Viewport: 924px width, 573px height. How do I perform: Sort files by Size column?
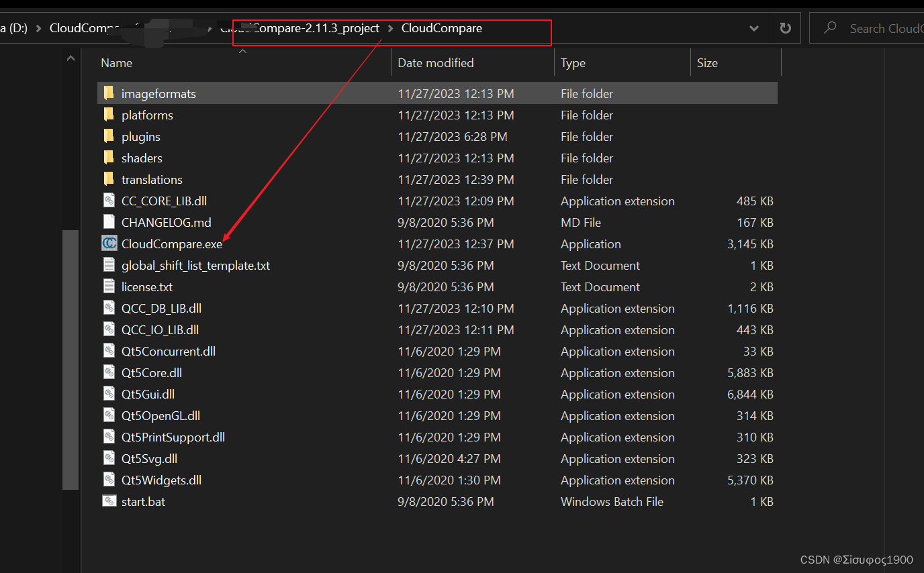[x=707, y=62]
